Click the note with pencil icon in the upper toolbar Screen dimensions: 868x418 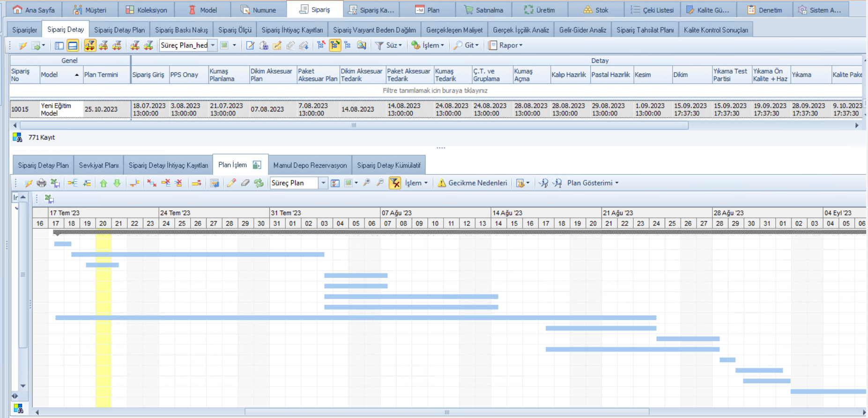click(277, 45)
